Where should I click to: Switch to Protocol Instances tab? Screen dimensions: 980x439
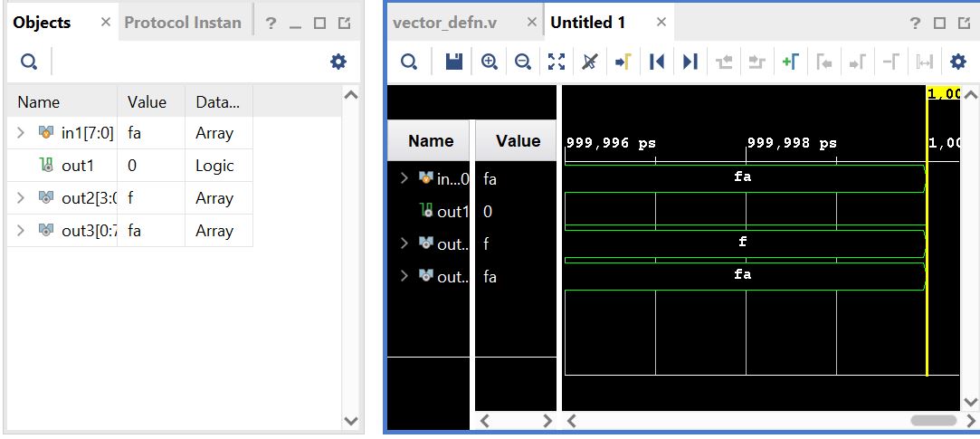coord(183,23)
